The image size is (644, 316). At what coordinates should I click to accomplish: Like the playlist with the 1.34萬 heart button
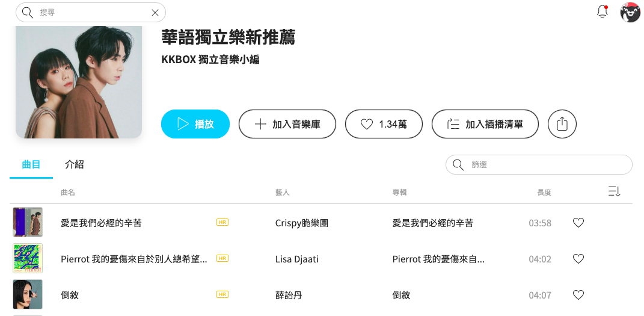point(384,124)
